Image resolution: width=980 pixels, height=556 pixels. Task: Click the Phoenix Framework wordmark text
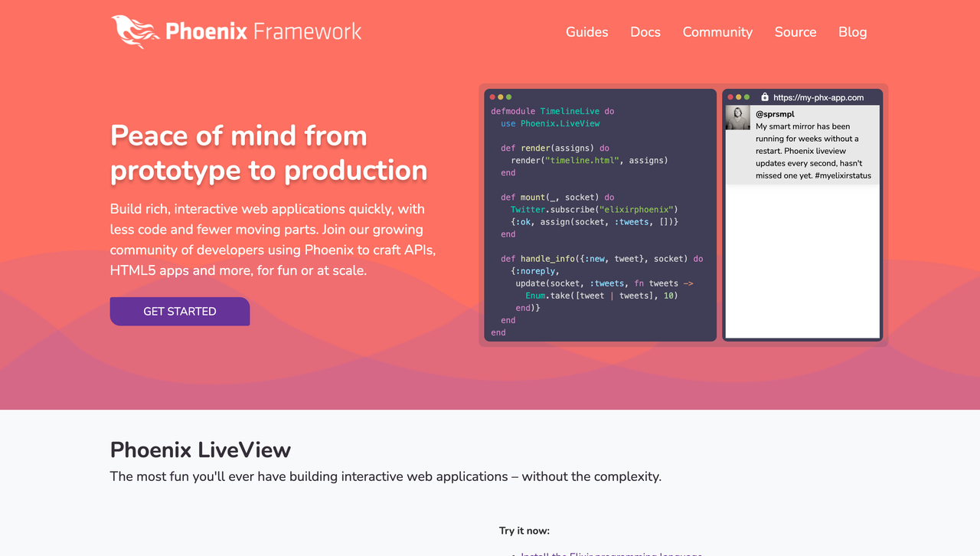click(x=263, y=31)
